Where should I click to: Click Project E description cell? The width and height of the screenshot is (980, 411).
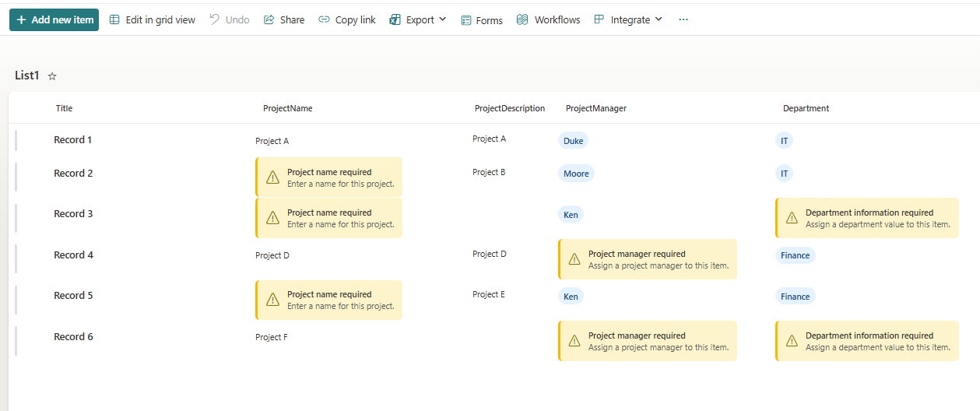pyautogui.click(x=489, y=294)
